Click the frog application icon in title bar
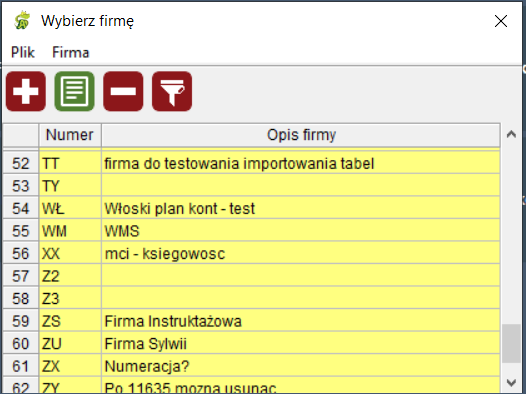The height and width of the screenshot is (394, 526). click(x=22, y=20)
